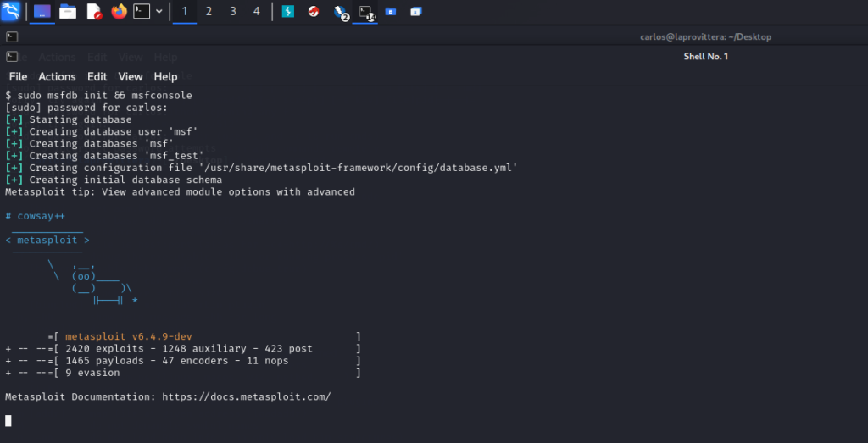868x443 pixels.
Task: Open the Help menu in terminal
Action: [x=165, y=77]
